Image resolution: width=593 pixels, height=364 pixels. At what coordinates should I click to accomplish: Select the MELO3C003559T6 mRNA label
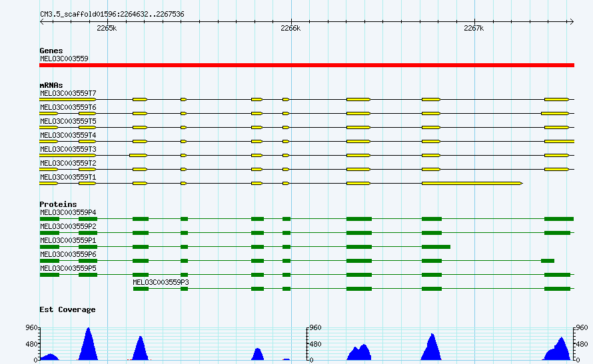pyautogui.click(x=68, y=107)
